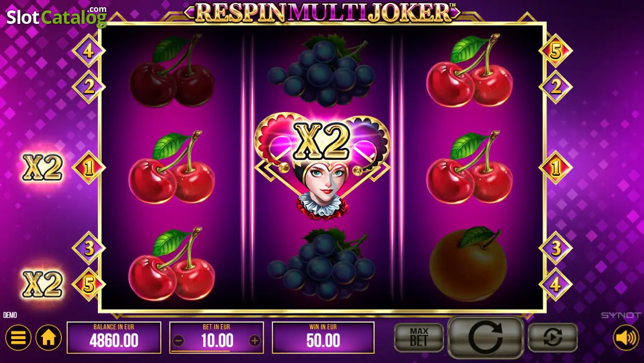Set the maximum bet with MAX BET
Image resolution: width=644 pixels, height=363 pixels.
pos(419,338)
